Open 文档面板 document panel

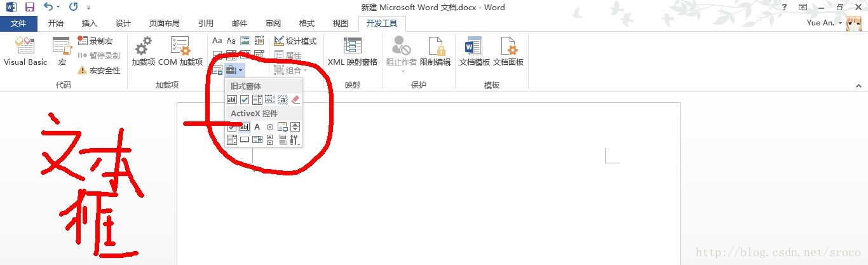coord(508,51)
